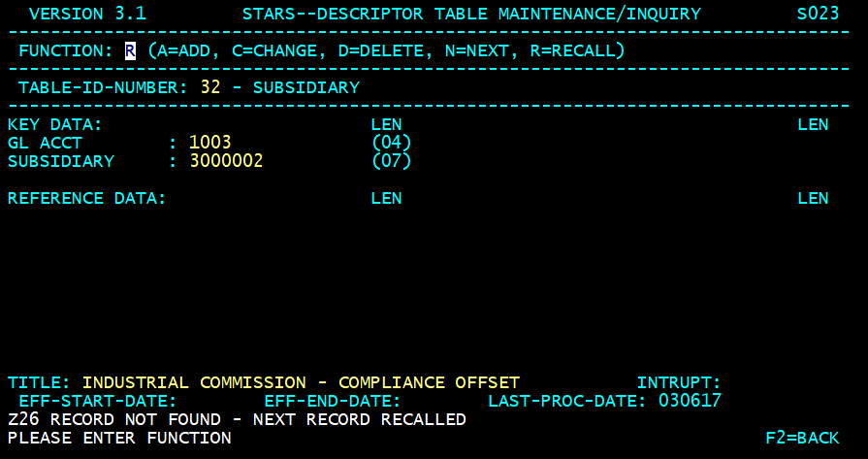Select the SUBSIDIARY key value 3000002
The height and width of the screenshot is (459, 868).
[226, 161]
